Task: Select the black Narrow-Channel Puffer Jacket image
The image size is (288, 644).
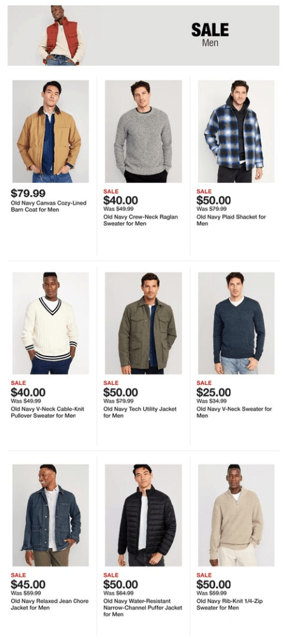Action: (143, 516)
